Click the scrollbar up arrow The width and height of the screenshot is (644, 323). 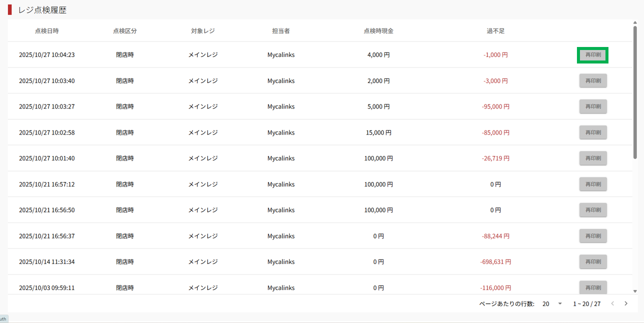[635, 22]
